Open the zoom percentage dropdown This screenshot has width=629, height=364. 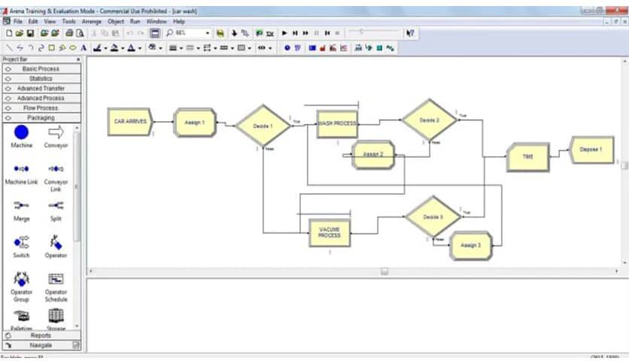point(208,33)
